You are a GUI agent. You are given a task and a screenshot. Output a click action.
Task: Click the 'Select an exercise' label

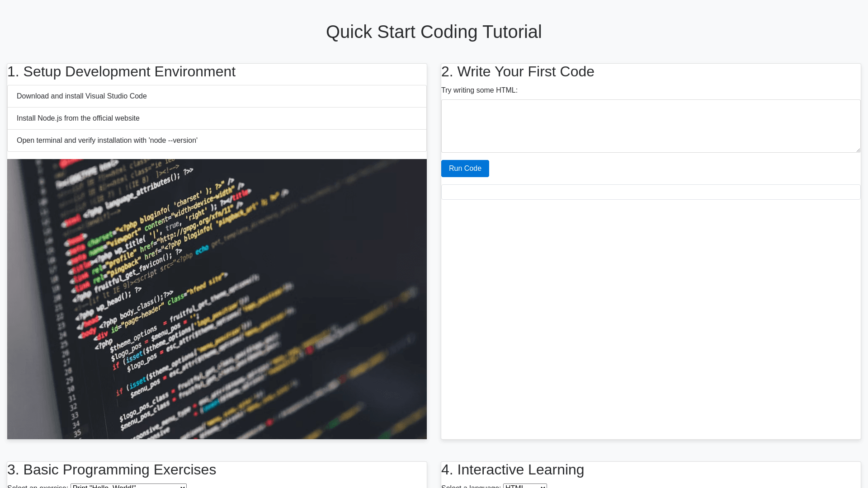[38, 486]
